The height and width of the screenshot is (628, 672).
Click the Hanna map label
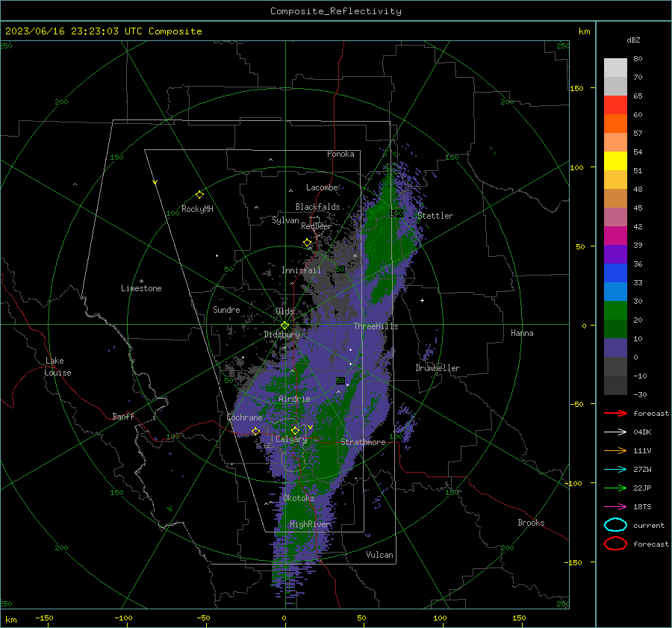coord(522,333)
